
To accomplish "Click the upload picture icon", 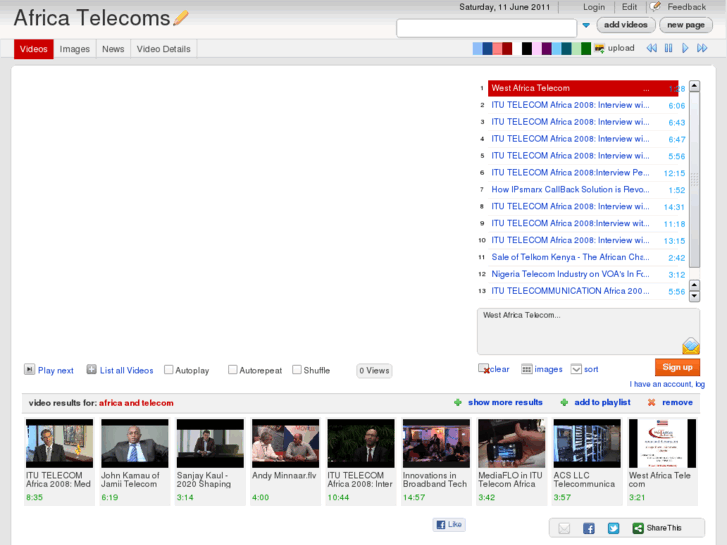I will (599, 48).
